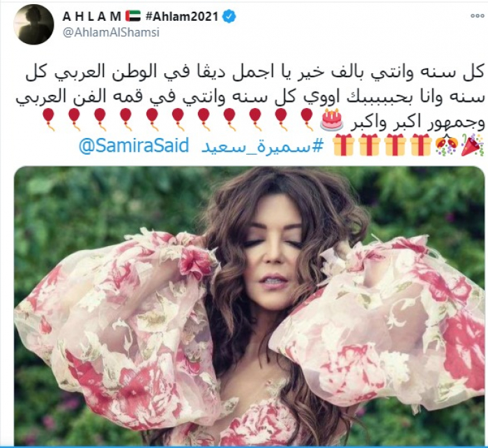488x448 pixels.
Task: Open the @SamiraSaid mention
Action: click(x=135, y=146)
